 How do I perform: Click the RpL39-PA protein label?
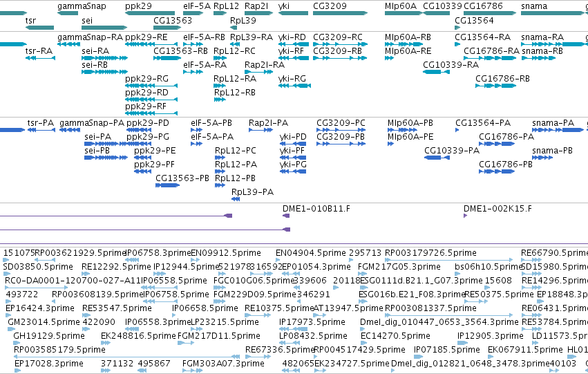[x=252, y=192]
